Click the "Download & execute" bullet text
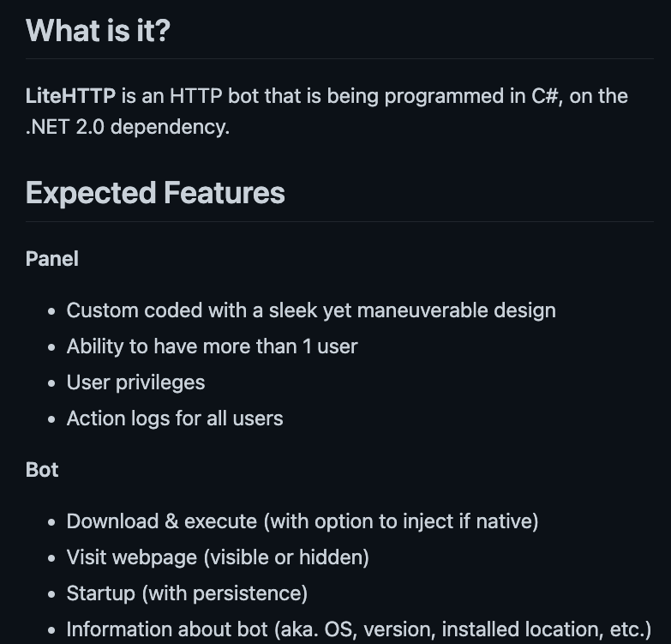671x644 pixels. [x=161, y=521]
